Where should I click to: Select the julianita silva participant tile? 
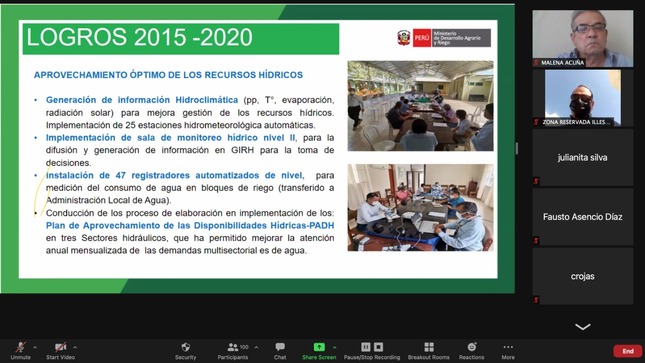point(583,157)
